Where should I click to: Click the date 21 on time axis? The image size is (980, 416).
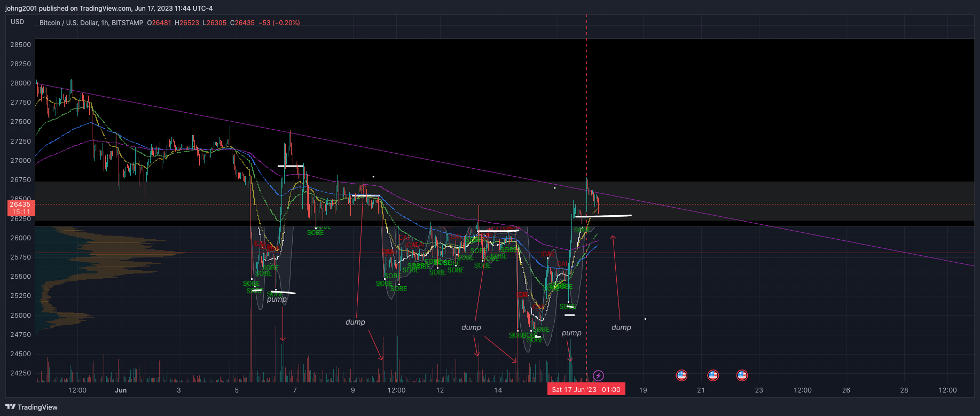pos(701,390)
